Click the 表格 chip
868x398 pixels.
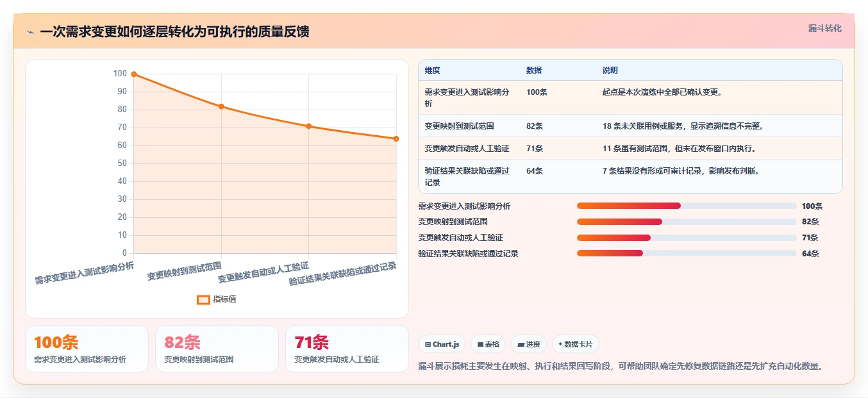(x=488, y=344)
